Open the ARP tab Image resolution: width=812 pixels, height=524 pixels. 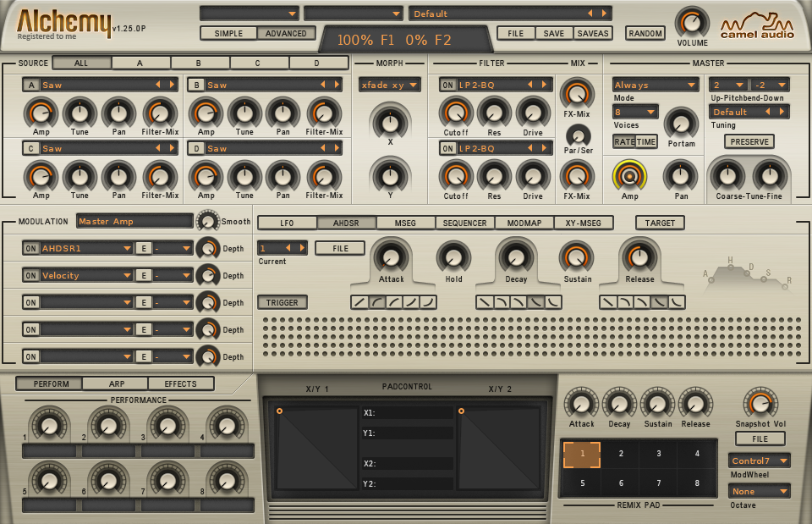(117, 384)
